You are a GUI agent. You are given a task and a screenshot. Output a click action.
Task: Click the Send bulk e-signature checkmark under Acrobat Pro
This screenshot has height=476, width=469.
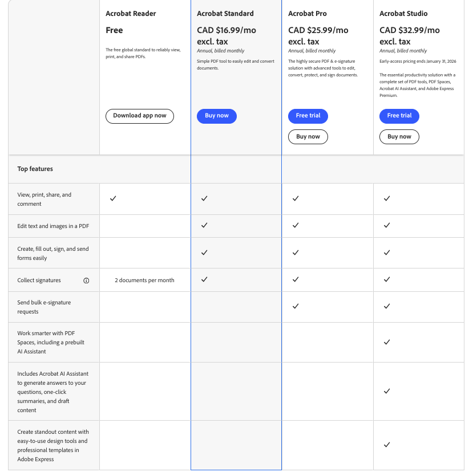click(296, 306)
